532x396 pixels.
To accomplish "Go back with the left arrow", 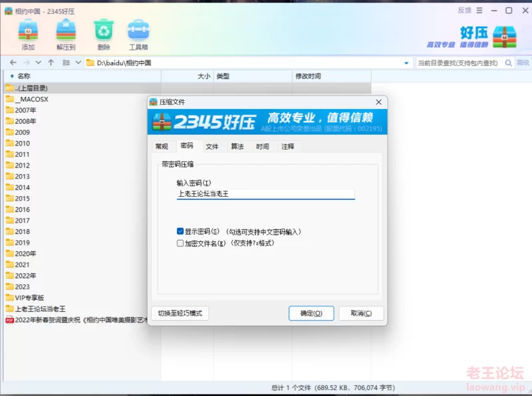I will tap(13, 62).
